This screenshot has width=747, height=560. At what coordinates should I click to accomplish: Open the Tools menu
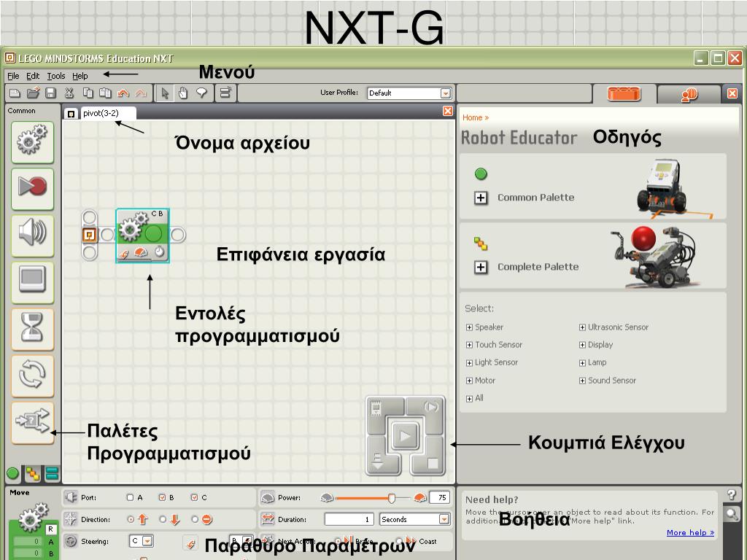click(x=55, y=76)
